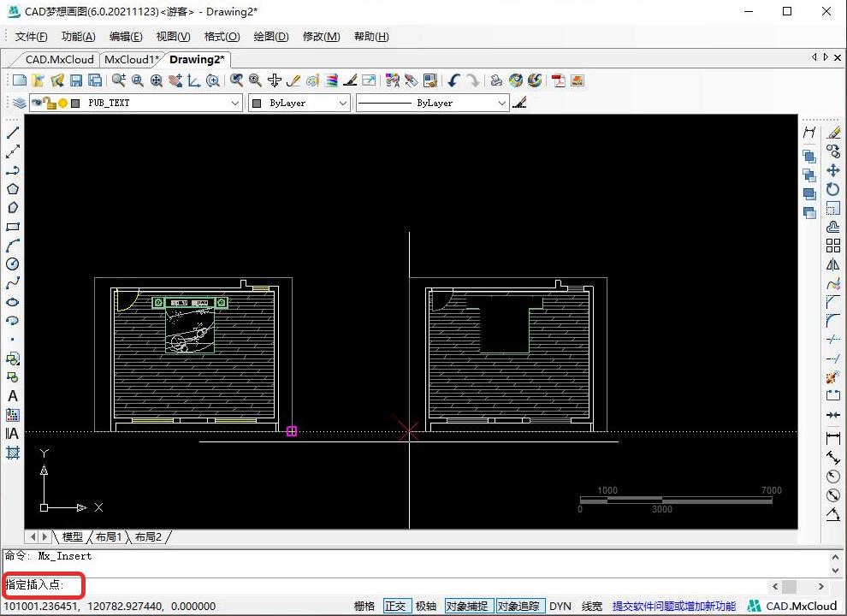The image size is (847, 616).
Task: Open the PUB_TEXT layer dropdown
Action: 235,103
